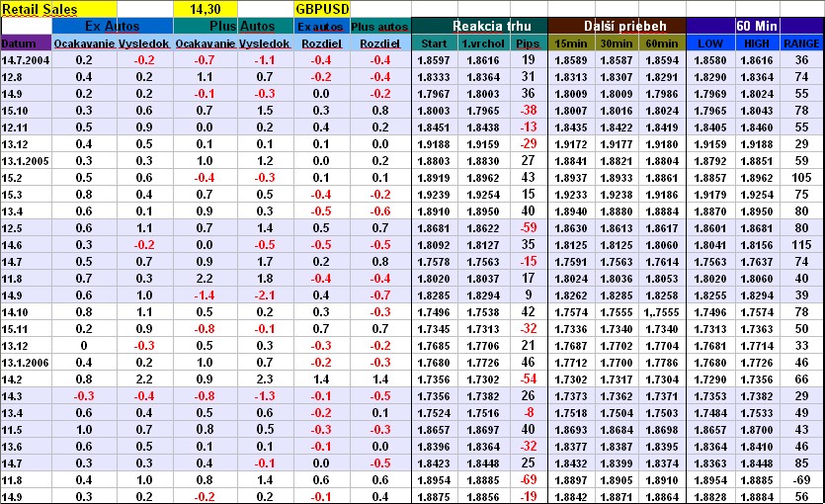Image resolution: width=825 pixels, height=504 pixels.
Task: Click the date cell 12.5
Action: 26,228
